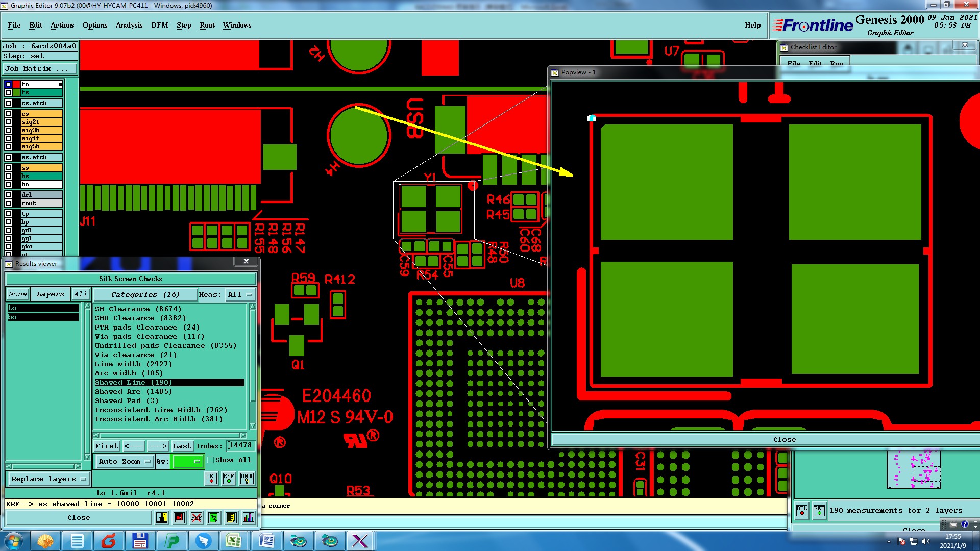Toggle the 'rout' layer checkbox
Screen dimensions: 980x551
(8, 203)
